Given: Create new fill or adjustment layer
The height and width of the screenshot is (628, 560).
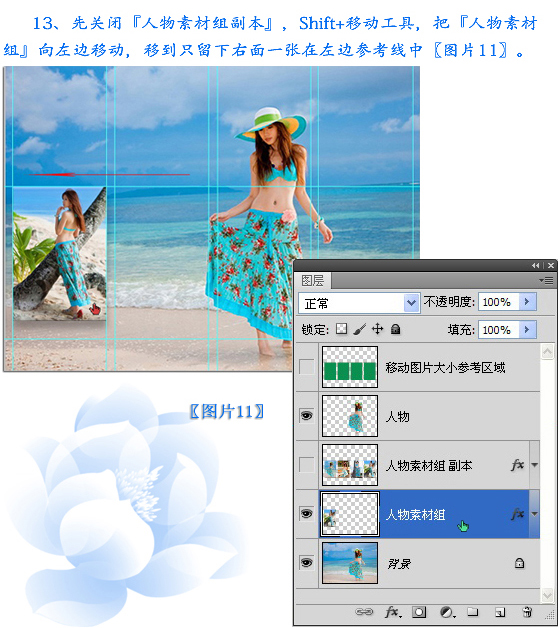Looking at the screenshot, I should pos(446,612).
